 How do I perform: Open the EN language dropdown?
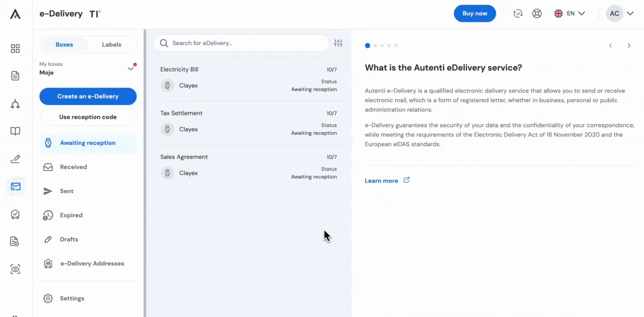tap(570, 14)
